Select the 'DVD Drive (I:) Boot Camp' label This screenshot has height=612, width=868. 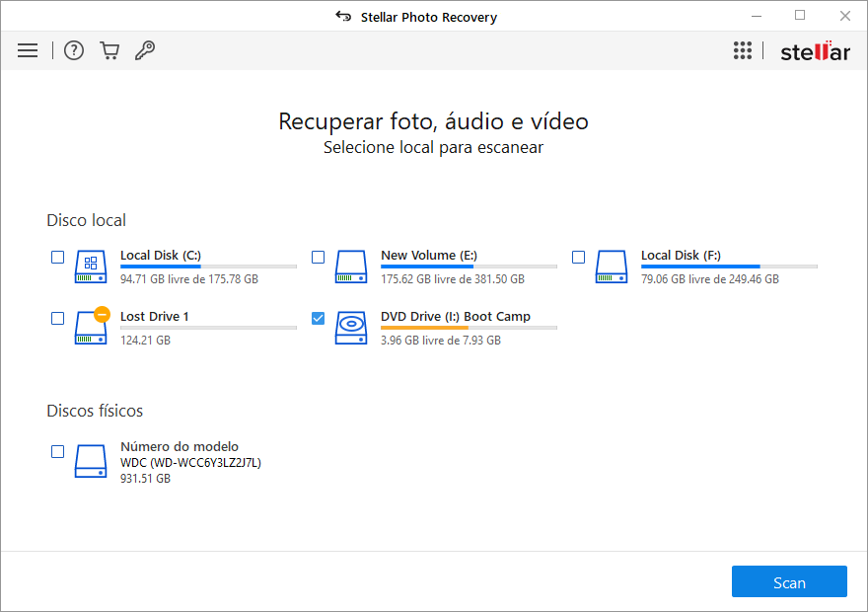pyautogui.click(x=456, y=316)
